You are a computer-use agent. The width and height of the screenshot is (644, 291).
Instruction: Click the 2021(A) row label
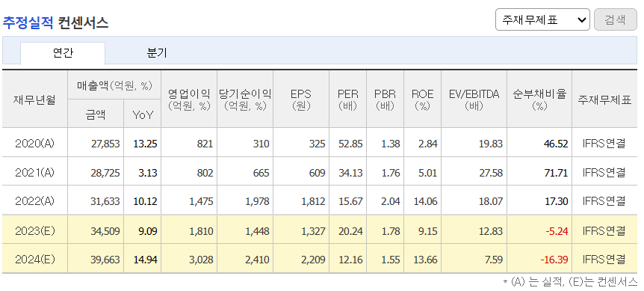pos(35,173)
